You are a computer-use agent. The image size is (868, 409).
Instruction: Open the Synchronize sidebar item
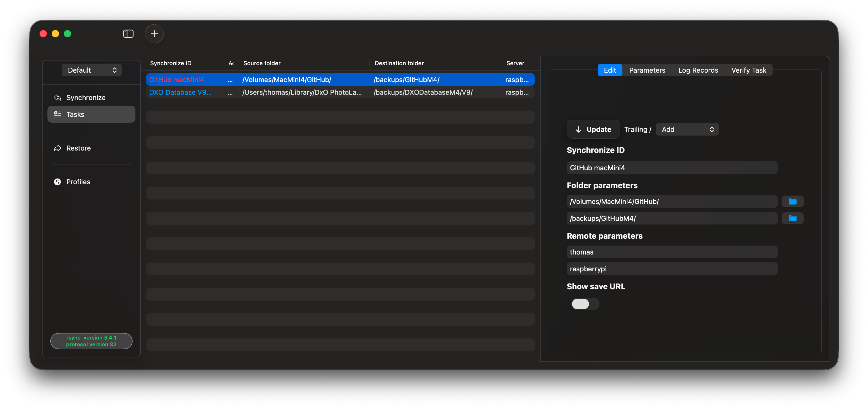pos(86,98)
